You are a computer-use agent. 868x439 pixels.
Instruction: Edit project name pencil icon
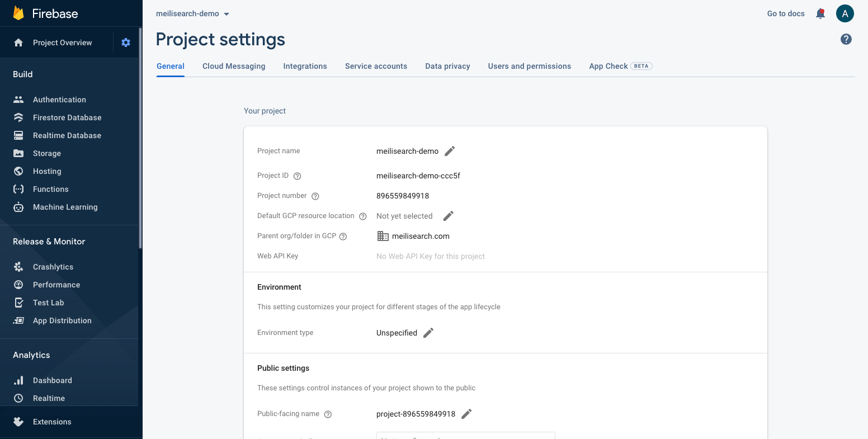coord(450,151)
